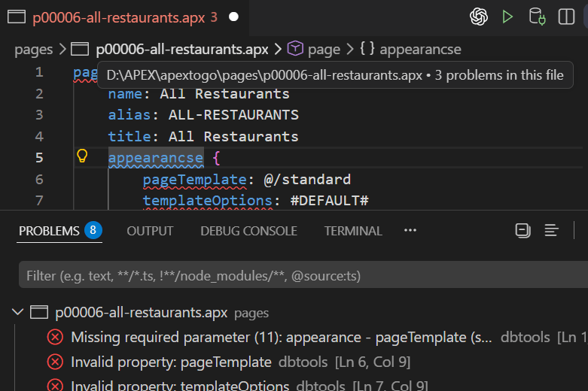Viewport: 588px width, 391px height.
Task: Click the problems count badge 8
Action: click(x=93, y=230)
